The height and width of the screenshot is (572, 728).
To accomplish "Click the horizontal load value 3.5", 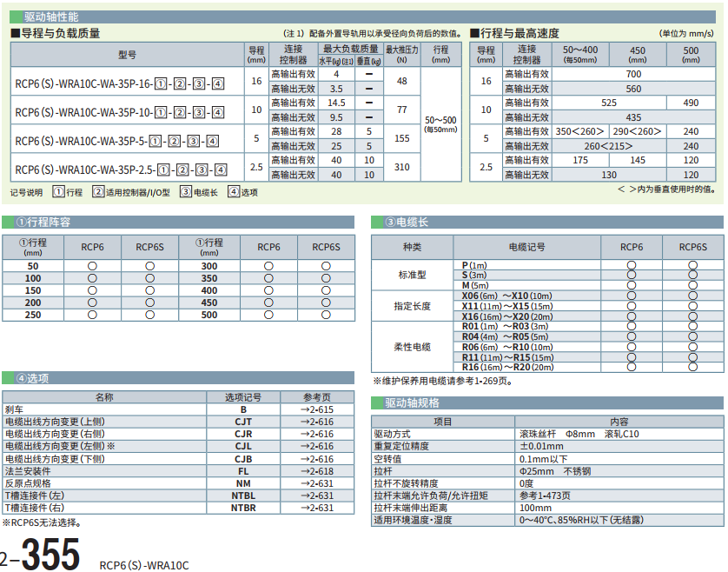I will (x=336, y=89).
